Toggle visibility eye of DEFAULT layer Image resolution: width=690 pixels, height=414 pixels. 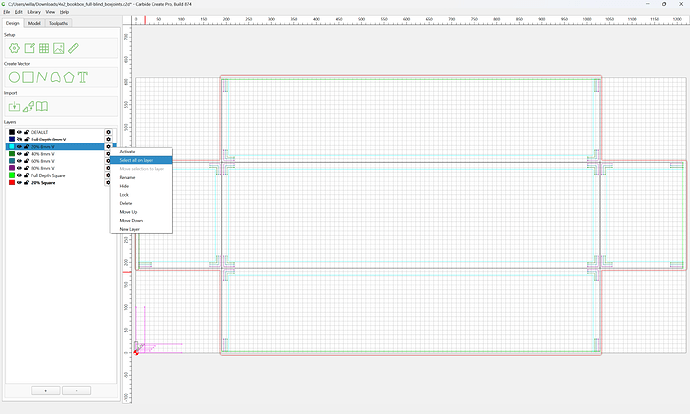tap(19, 132)
